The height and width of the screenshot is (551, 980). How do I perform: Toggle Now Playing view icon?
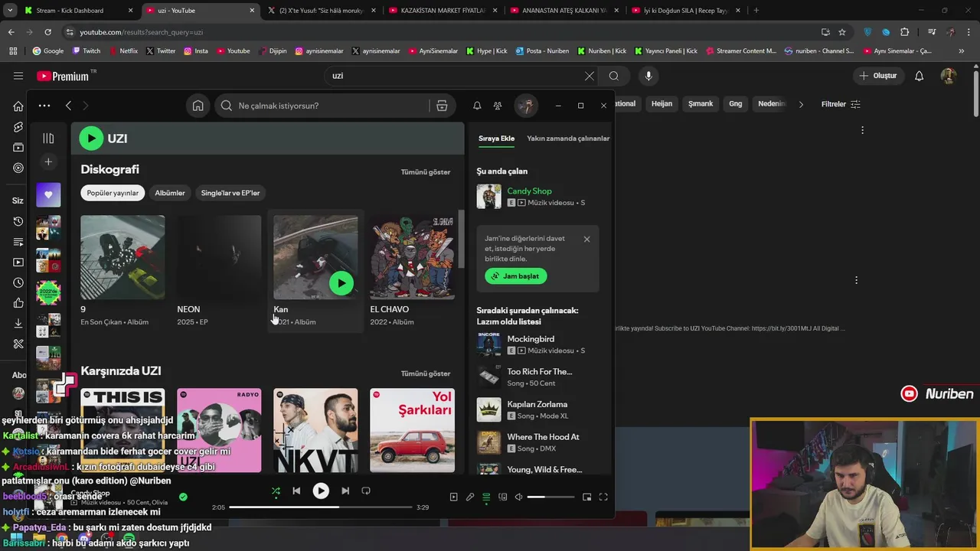tap(453, 497)
